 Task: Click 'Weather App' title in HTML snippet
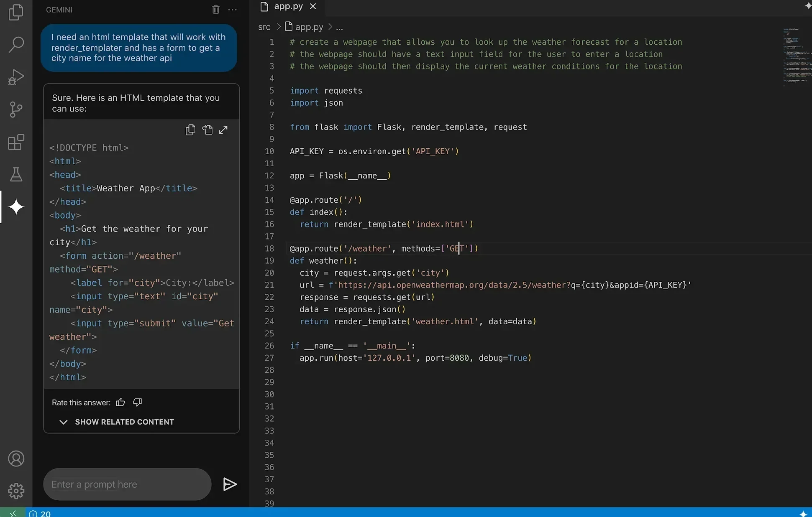tap(126, 188)
